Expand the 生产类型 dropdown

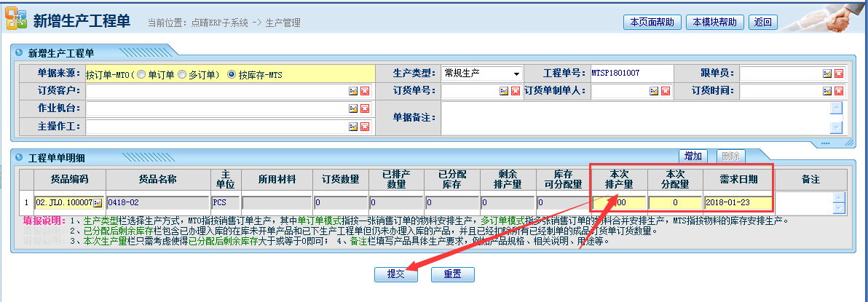516,73
